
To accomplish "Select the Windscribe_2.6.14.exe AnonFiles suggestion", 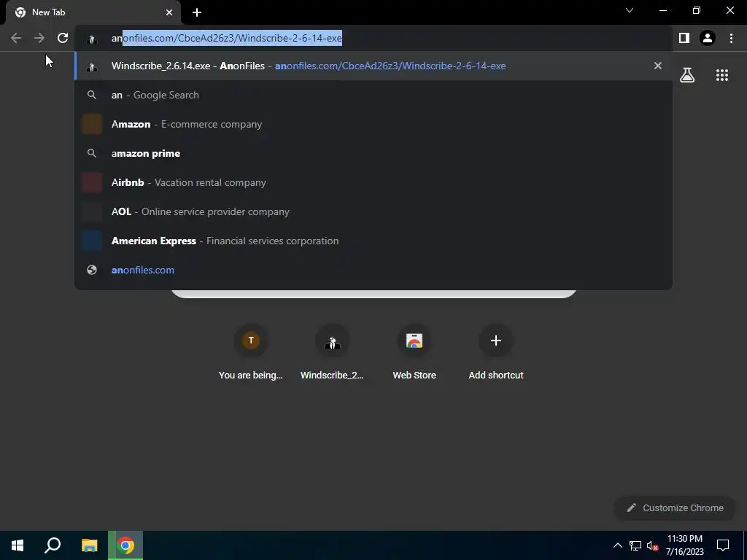I will 373,66.
